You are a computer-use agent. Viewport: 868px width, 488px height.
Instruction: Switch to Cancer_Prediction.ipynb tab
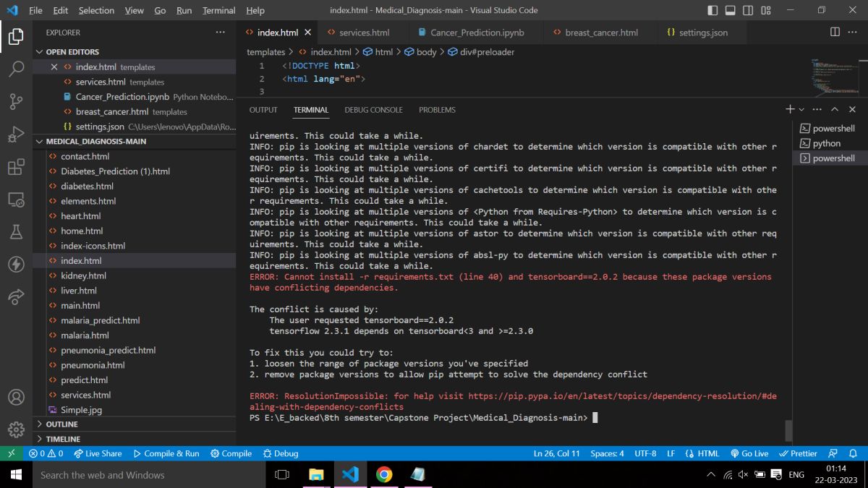[477, 33]
